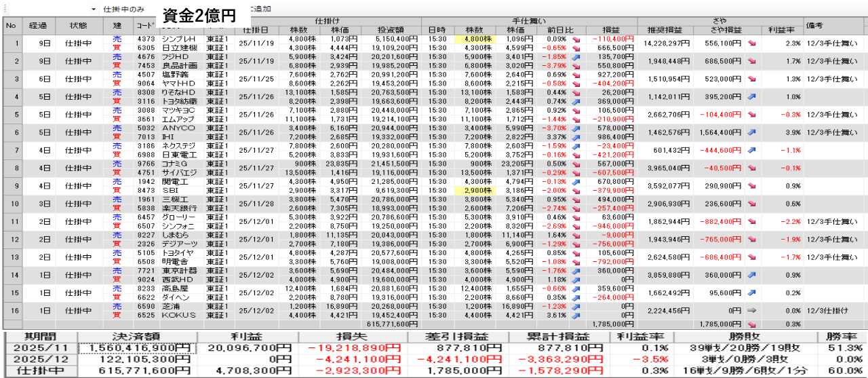Click blue up arrow beside フジHD's -1.85% change
This screenshot has height=378, width=868.
[x=576, y=57]
